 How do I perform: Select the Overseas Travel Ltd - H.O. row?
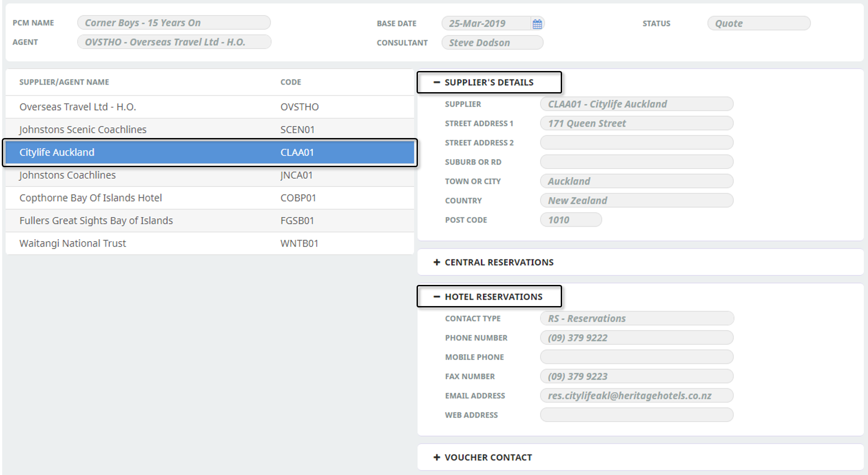coord(210,107)
